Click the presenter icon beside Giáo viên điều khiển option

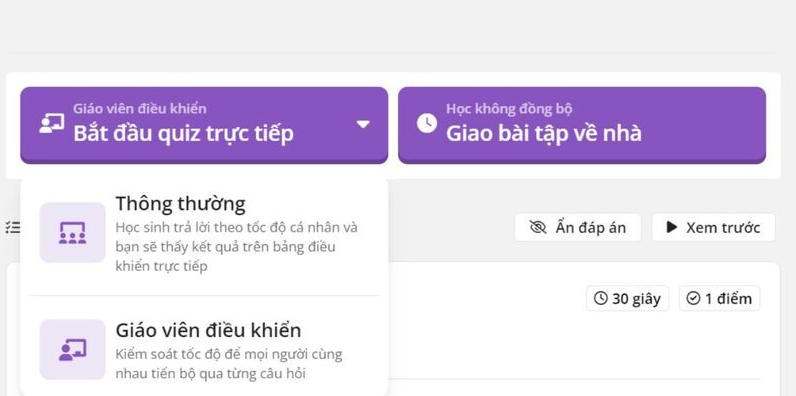click(x=73, y=349)
